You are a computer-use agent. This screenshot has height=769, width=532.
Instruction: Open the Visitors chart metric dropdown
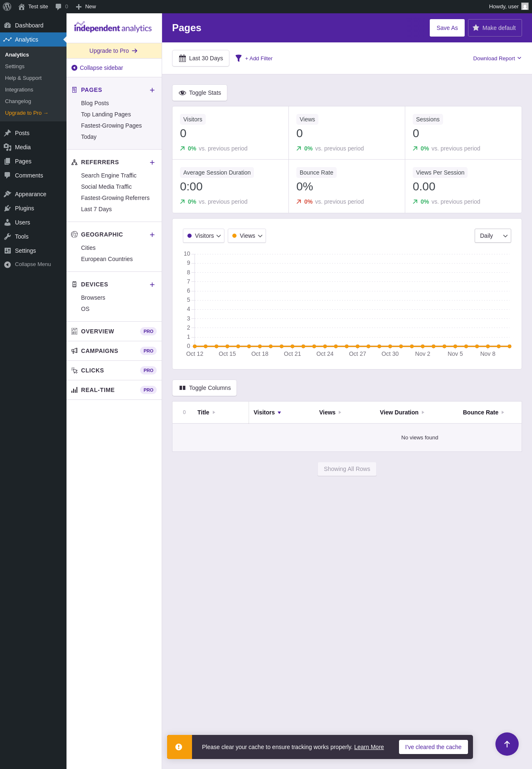tap(204, 236)
